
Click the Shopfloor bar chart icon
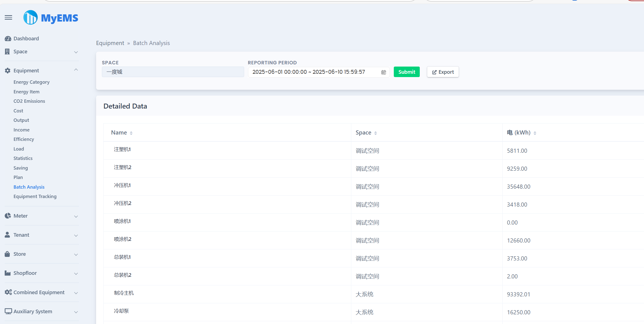click(x=7, y=273)
